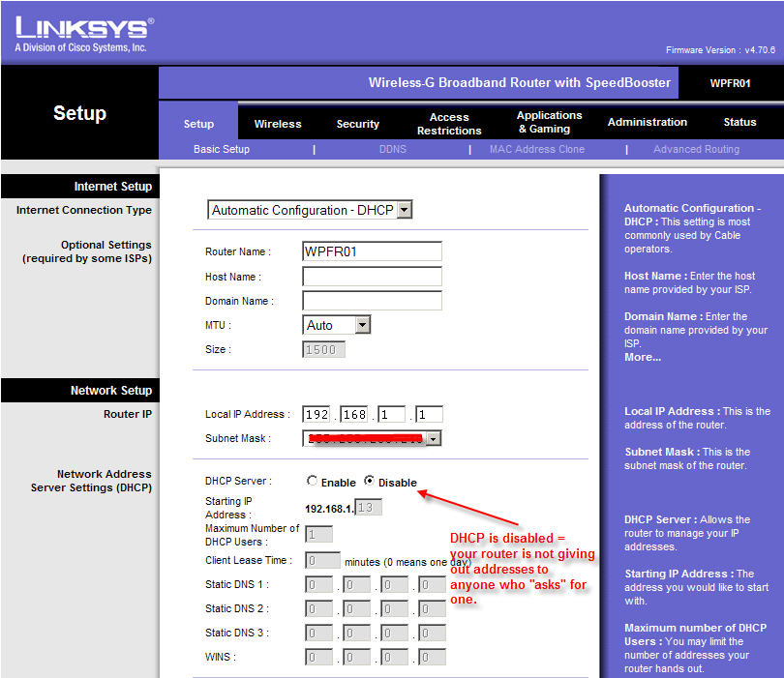Select the MAC Address Clone sub-tab
784x678 pixels.
coord(537,149)
